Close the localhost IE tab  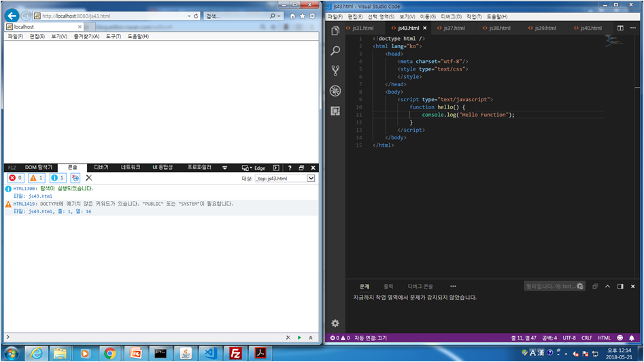tap(80, 26)
